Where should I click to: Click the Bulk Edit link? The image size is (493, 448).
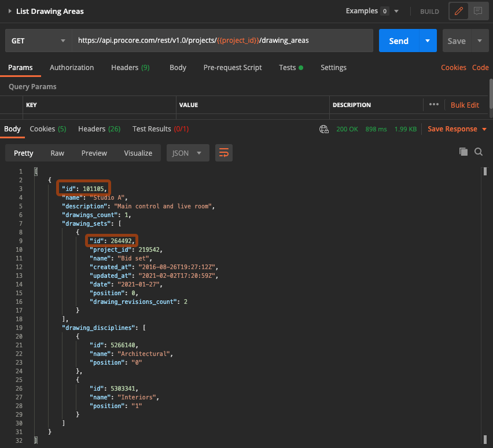(x=465, y=105)
